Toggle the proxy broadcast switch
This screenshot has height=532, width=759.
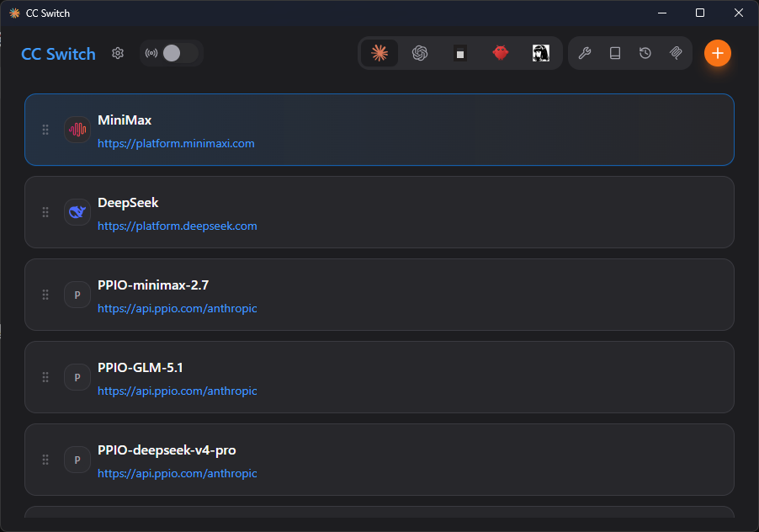click(180, 53)
